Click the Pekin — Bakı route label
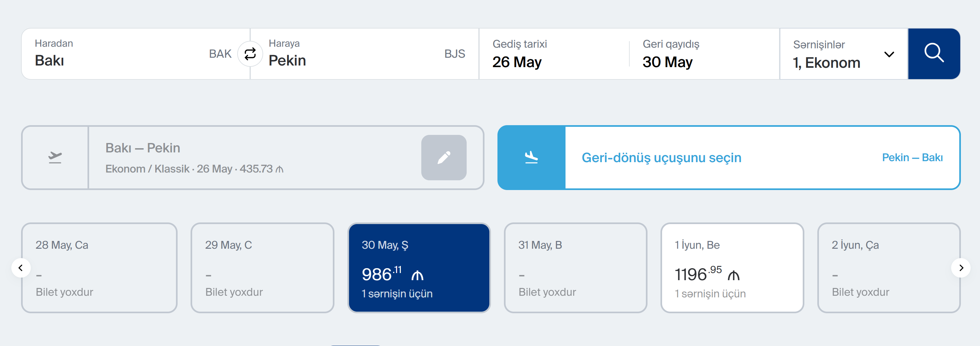Viewport: 980px width, 346px height. 912,158
